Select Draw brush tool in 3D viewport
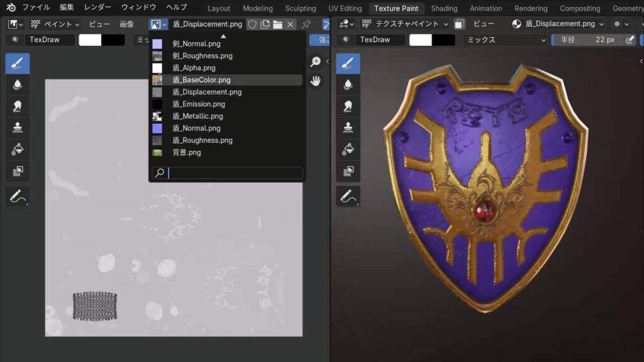This screenshot has width=644, height=362. 348,63
